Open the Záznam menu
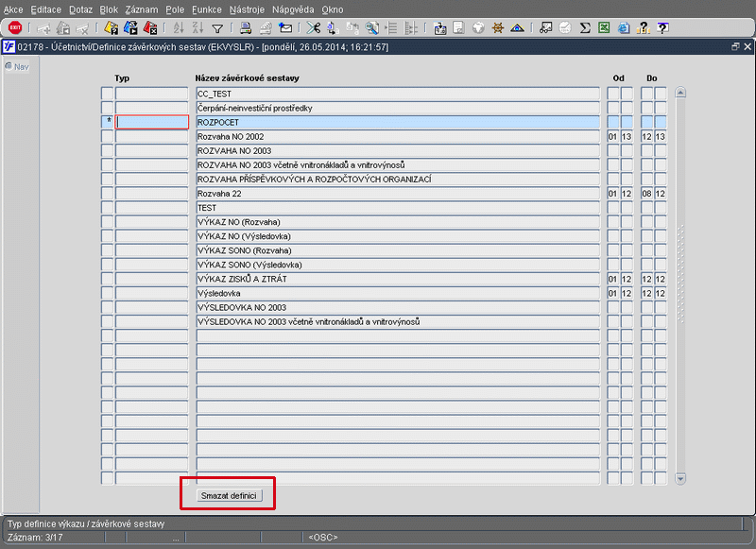The height and width of the screenshot is (549, 756). pos(141,9)
